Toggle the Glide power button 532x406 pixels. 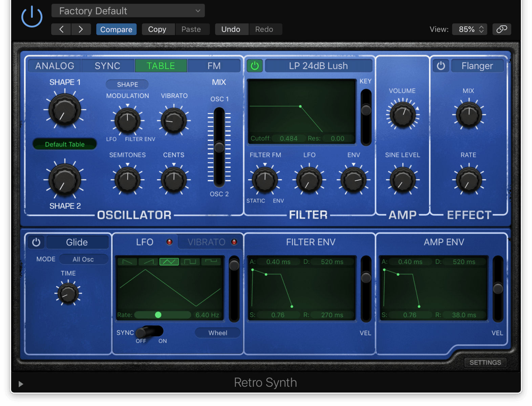[x=36, y=242]
